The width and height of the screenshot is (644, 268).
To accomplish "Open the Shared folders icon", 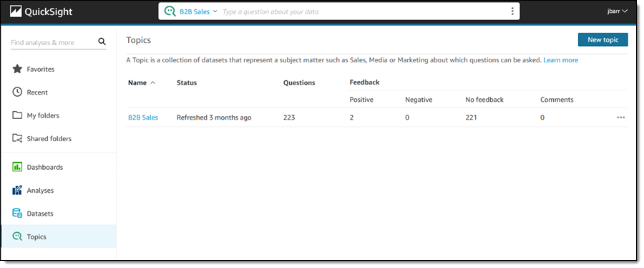I will (17, 138).
